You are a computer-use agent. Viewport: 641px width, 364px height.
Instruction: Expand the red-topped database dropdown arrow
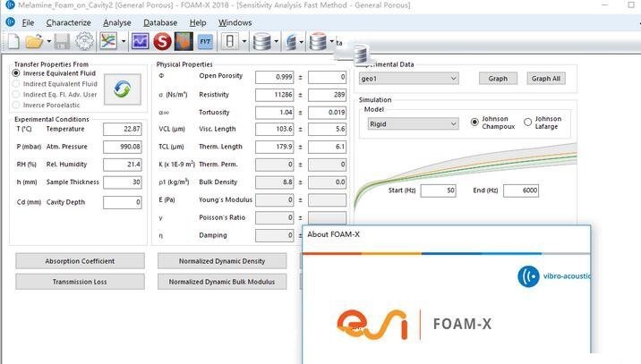tap(331, 42)
